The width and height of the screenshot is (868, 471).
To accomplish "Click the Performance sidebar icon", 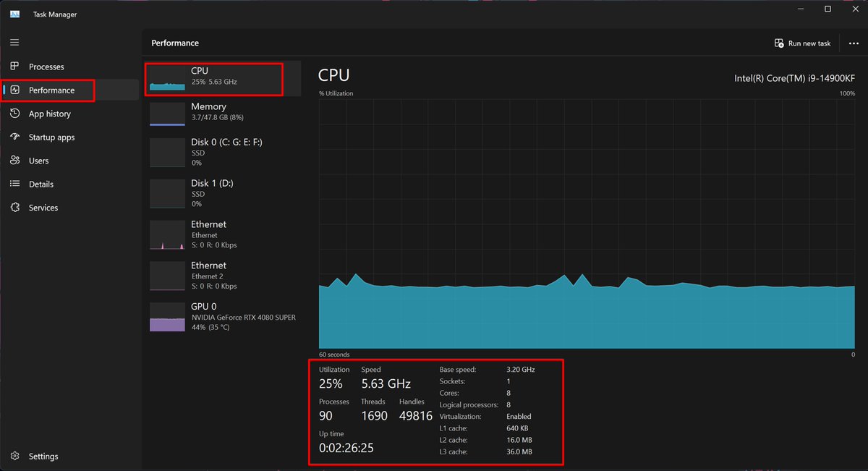I will tap(14, 90).
